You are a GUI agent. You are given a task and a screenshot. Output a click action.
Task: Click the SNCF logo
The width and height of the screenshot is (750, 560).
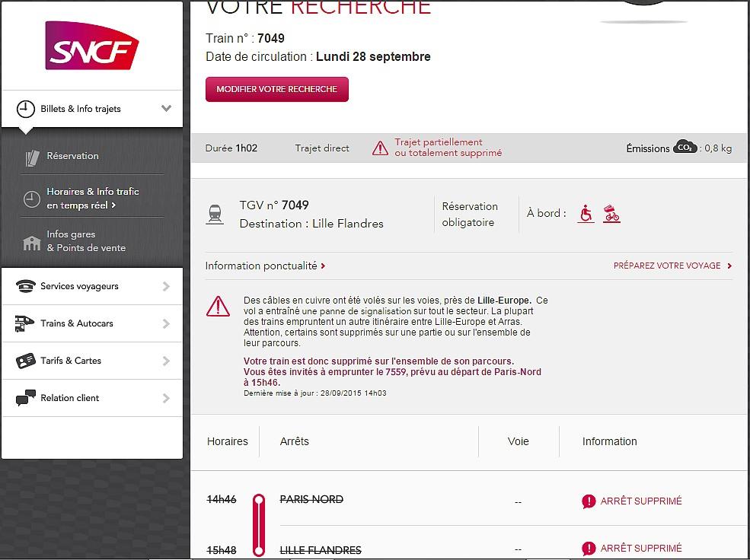tap(92, 46)
